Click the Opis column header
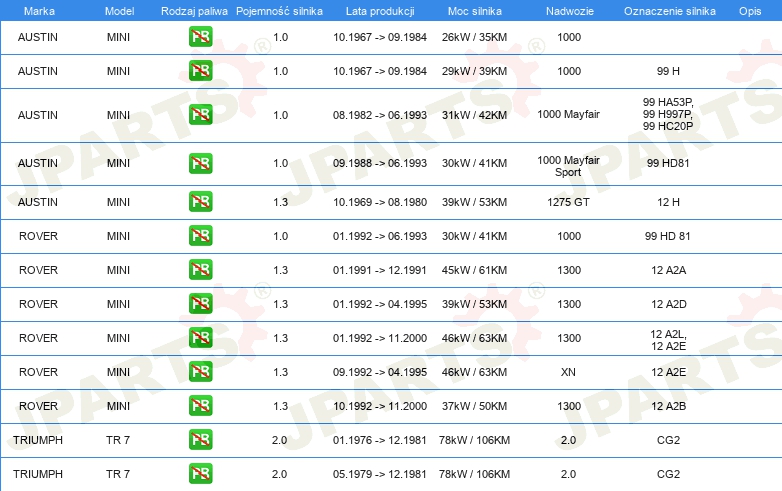This screenshot has height=491, width=782. point(750,11)
